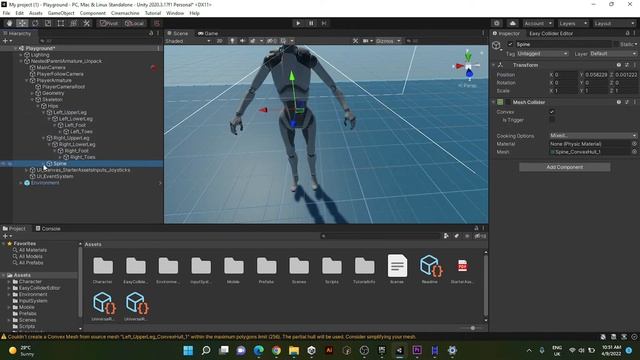Toggle Local handle rotation mode
This screenshot has height=360, width=640.
pyautogui.click(x=134, y=23)
